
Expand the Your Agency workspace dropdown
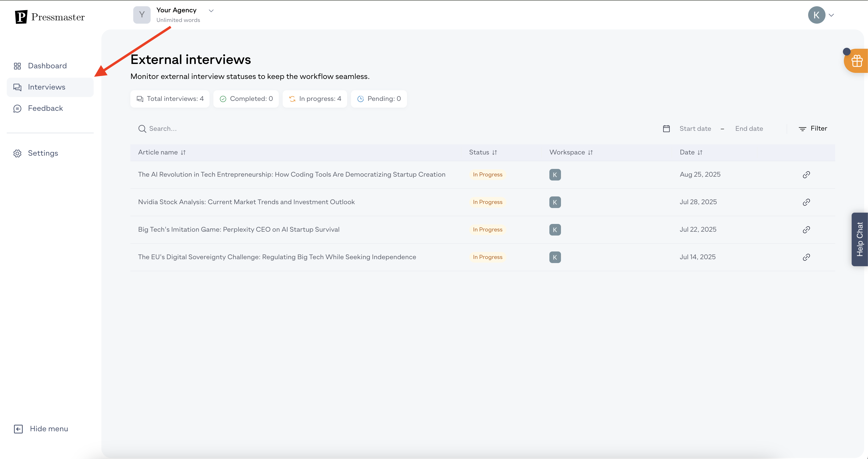pos(211,11)
